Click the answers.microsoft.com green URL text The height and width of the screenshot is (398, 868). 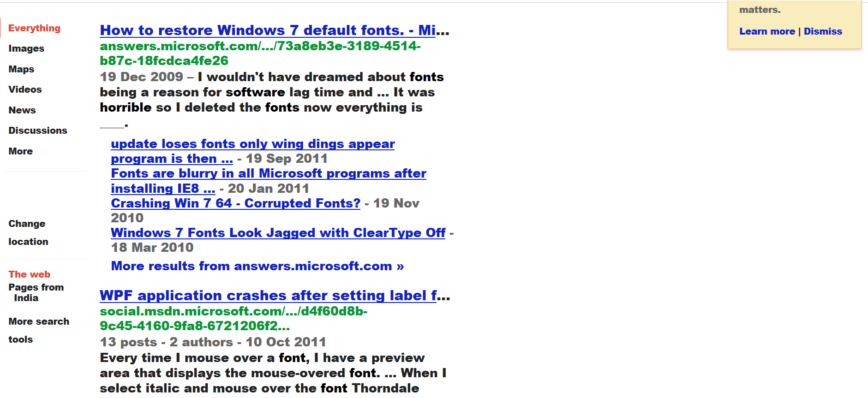click(x=260, y=53)
